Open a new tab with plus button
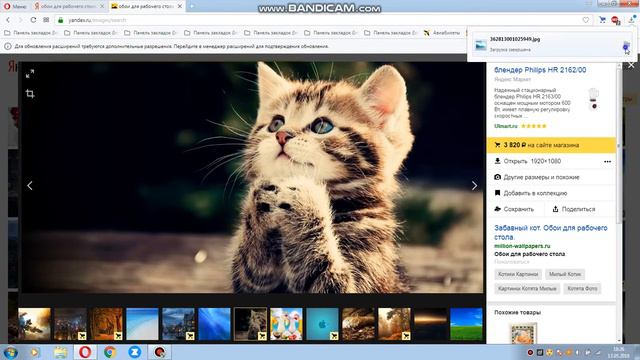This screenshot has height=360, width=640. click(192, 6)
